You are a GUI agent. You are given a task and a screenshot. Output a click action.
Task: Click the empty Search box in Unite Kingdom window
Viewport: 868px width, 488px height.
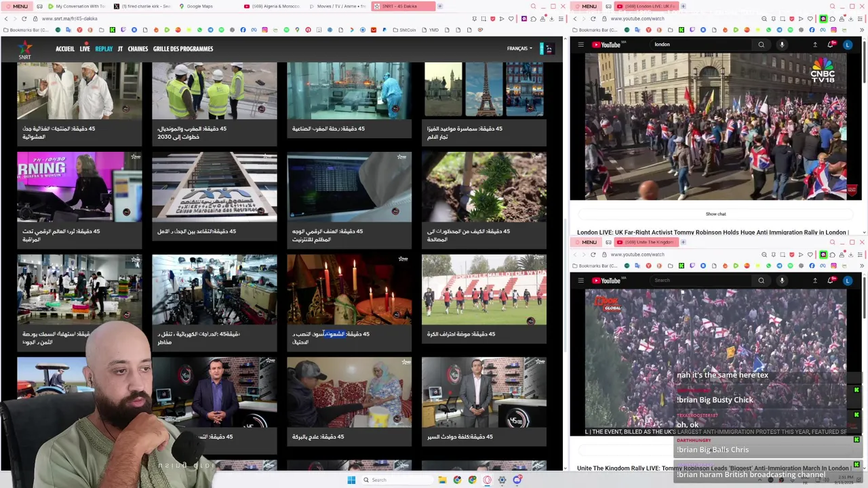(x=702, y=281)
